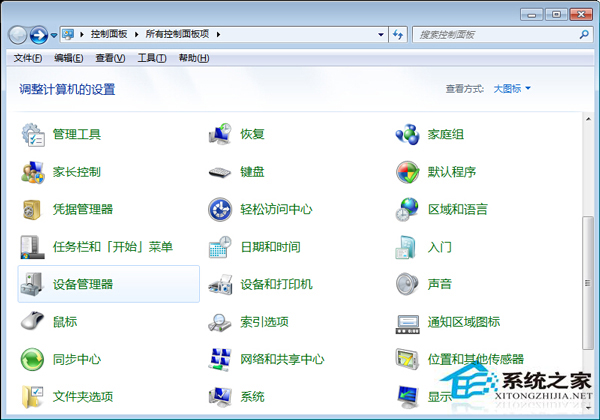Click the scrollbar up arrow
This screenshot has height=420, width=600.
tap(588, 119)
